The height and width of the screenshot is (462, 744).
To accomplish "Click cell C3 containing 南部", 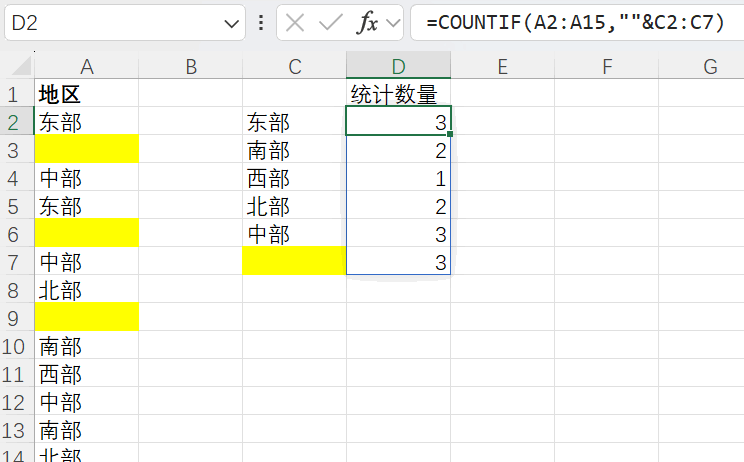I will (295, 151).
